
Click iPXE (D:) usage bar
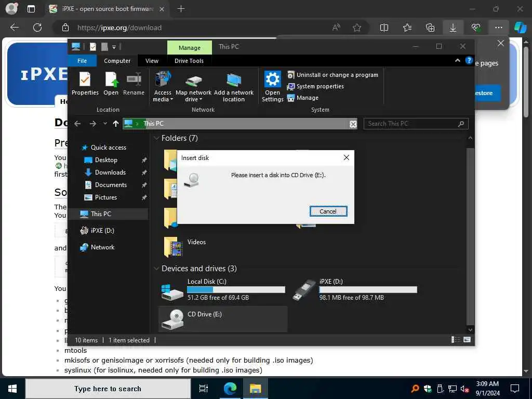pos(368,289)
